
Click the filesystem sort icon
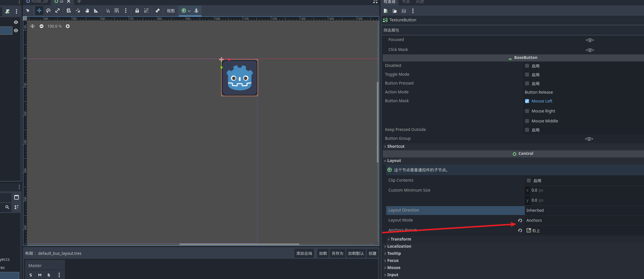(17, 207)
